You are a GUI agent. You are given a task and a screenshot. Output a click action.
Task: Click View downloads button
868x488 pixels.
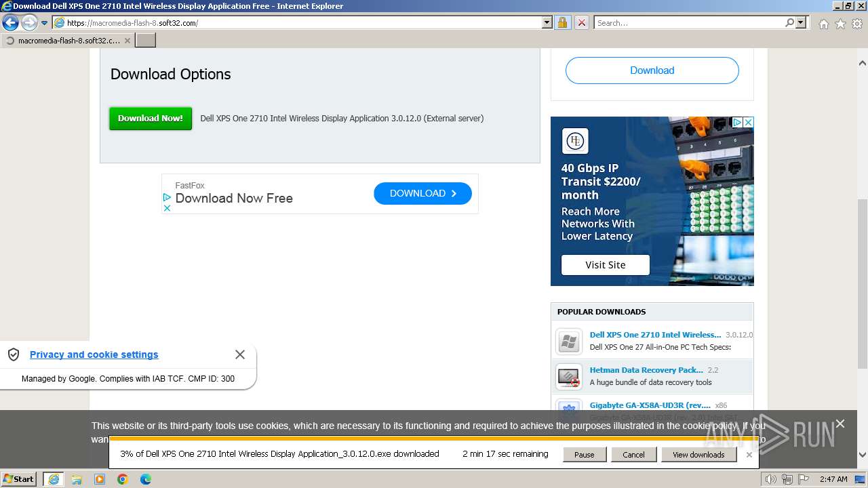pos(698,454)
